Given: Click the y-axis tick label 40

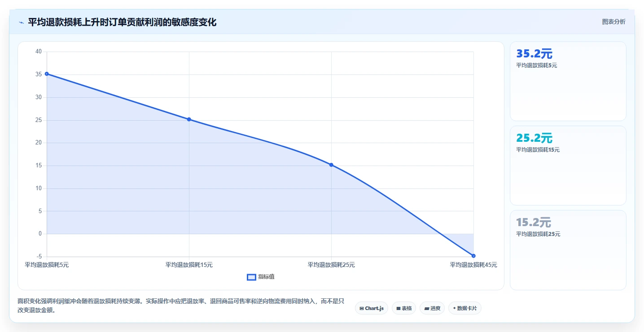Looking at the screenshot, I should [x=39, y=52].
